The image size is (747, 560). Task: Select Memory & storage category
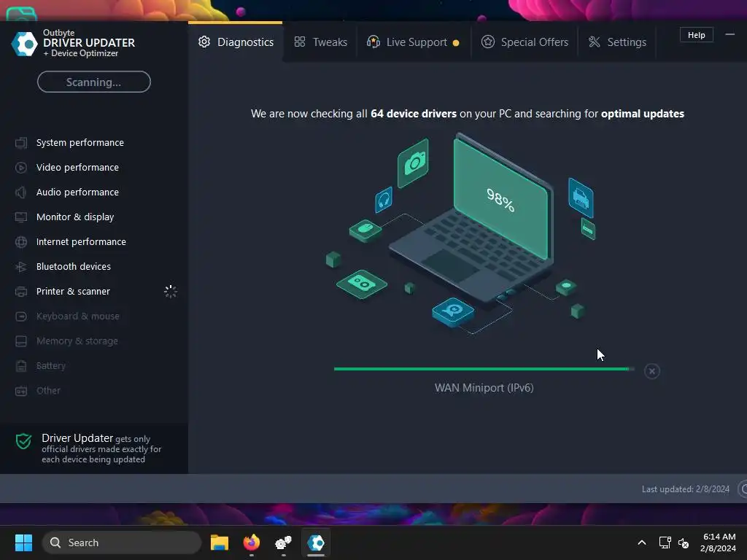point(77,341)
